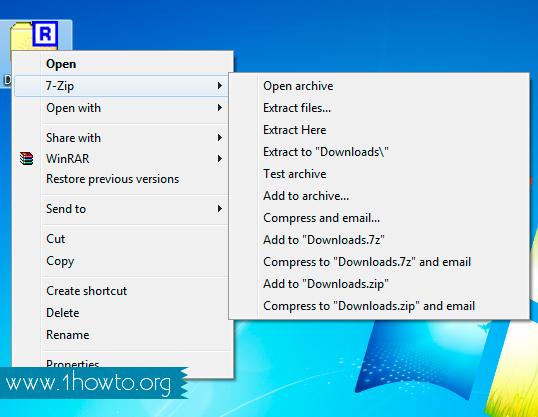Image resolution: width=538 pixels, height=417 pixels.
Task: Click Test archive
Action: click(x=379, y=174)
